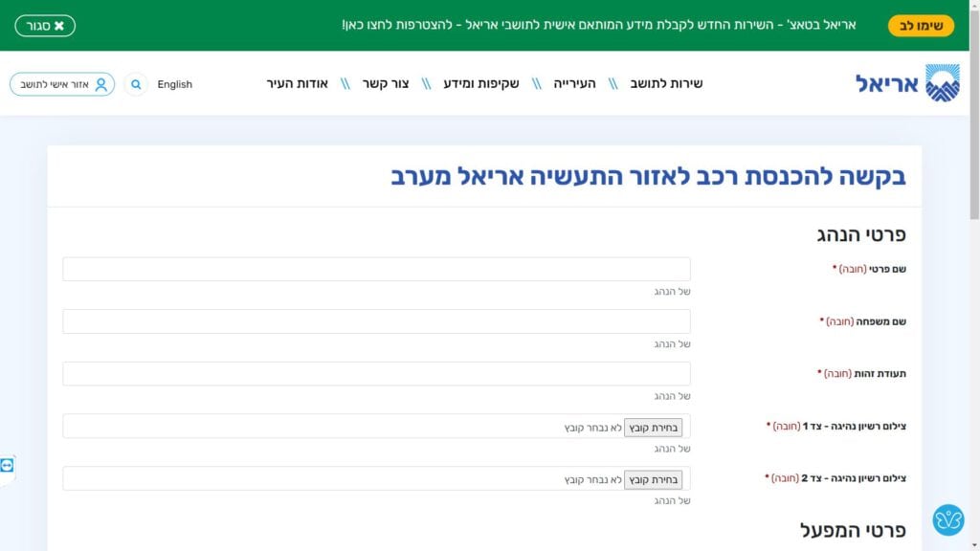Click the yellow שימו לב badge
This screenshot has width=980, height=551.
pyautogui.click(x=921, y=26)
